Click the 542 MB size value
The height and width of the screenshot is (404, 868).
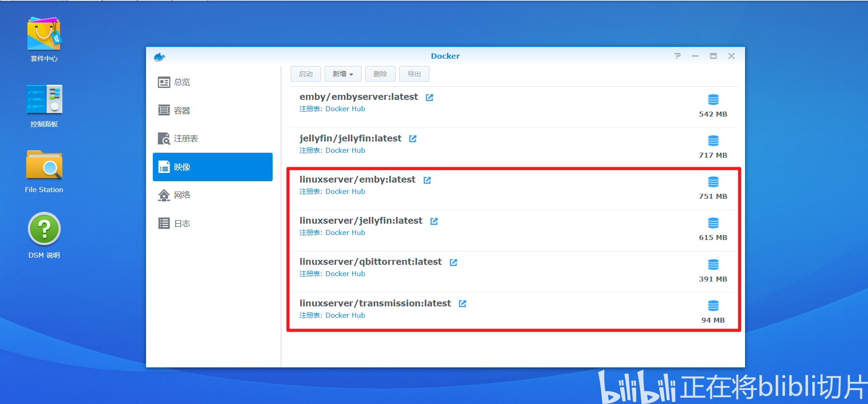(713, 114)
